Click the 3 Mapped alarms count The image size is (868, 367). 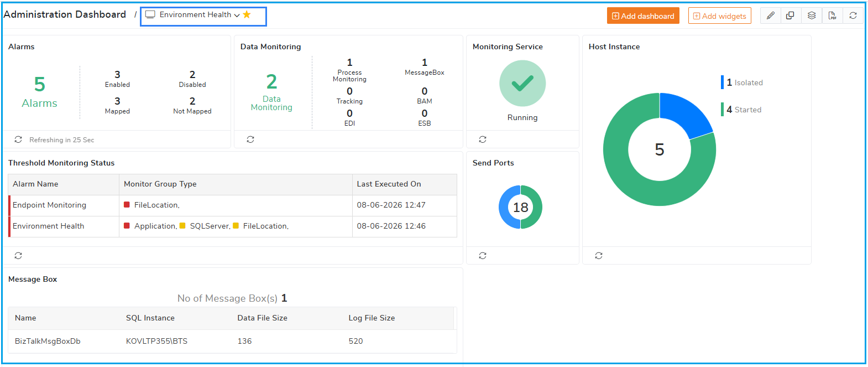click(117, 101)
